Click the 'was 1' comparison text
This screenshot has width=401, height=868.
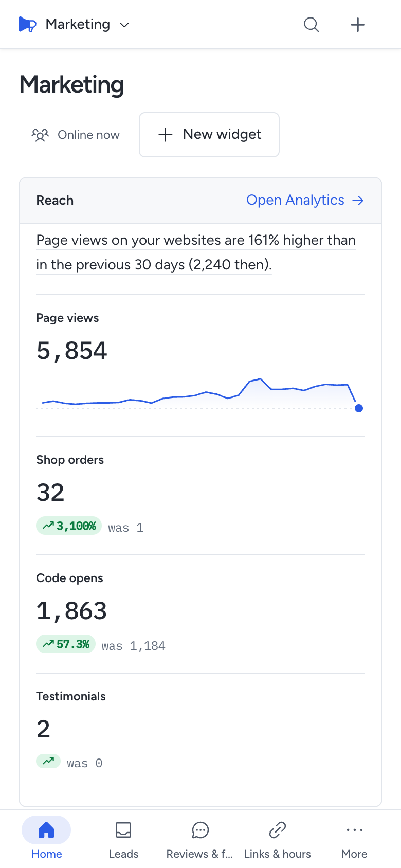(x=126, y=528)
